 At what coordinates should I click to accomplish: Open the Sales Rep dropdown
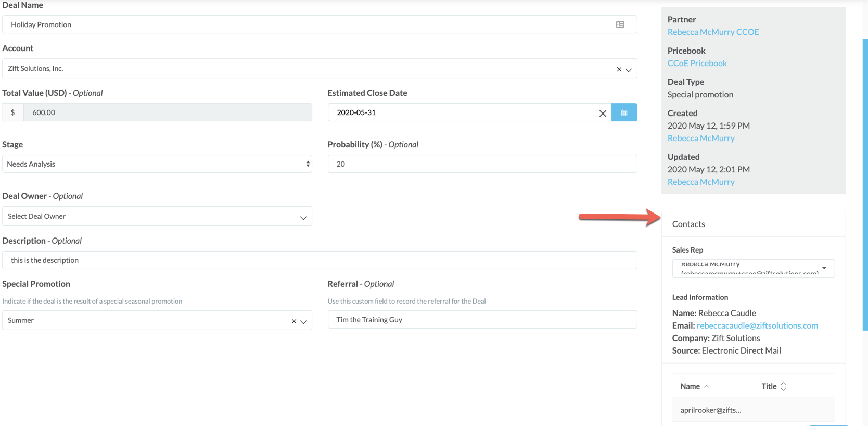point(753,268)
